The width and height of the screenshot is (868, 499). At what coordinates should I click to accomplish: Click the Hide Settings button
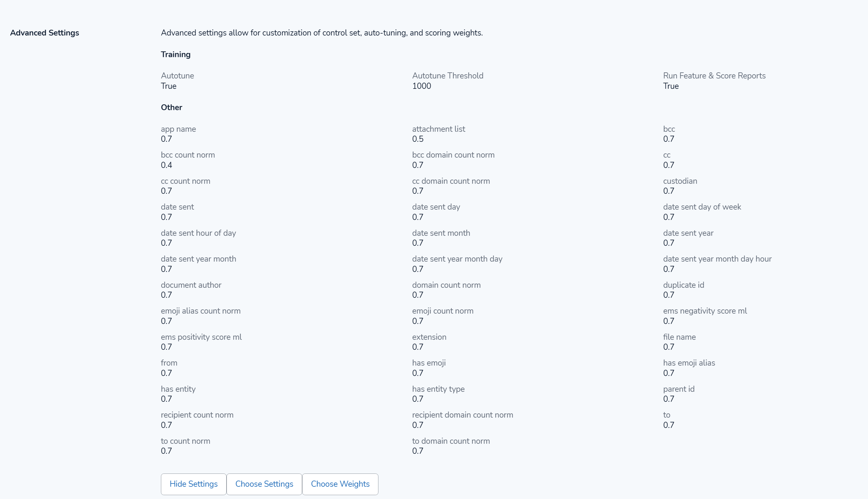(193, 484)
